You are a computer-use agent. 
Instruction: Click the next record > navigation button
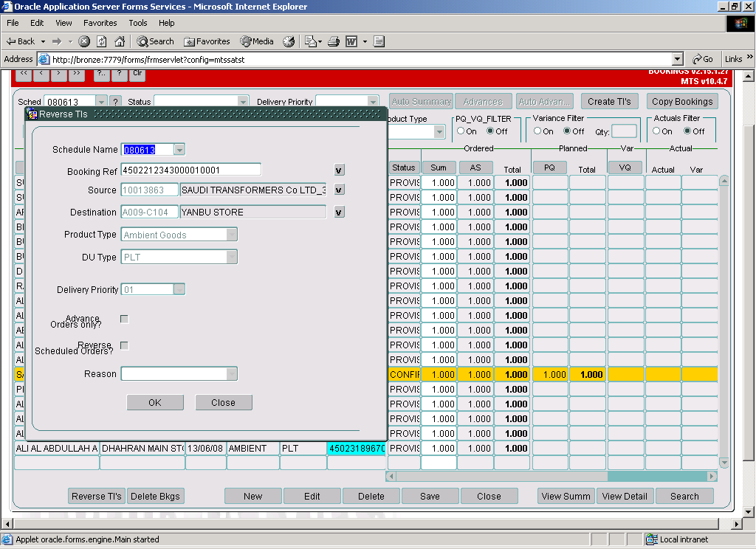click(58, 74)
